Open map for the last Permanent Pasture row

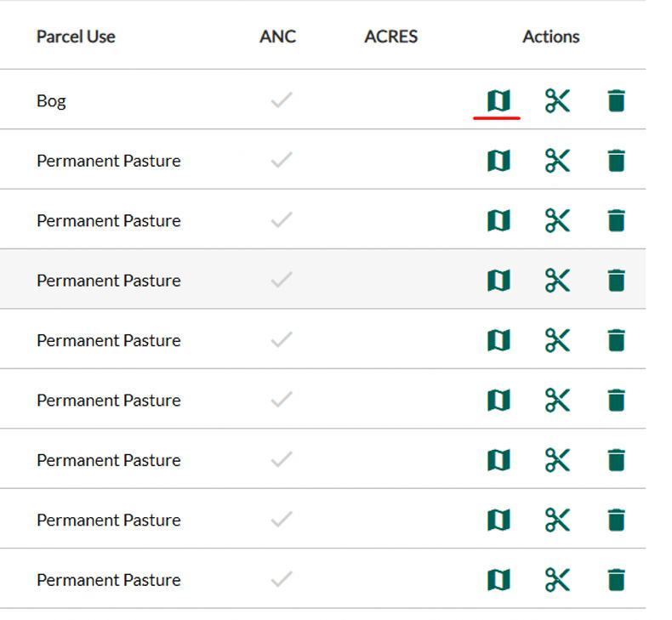click(498, 580)
